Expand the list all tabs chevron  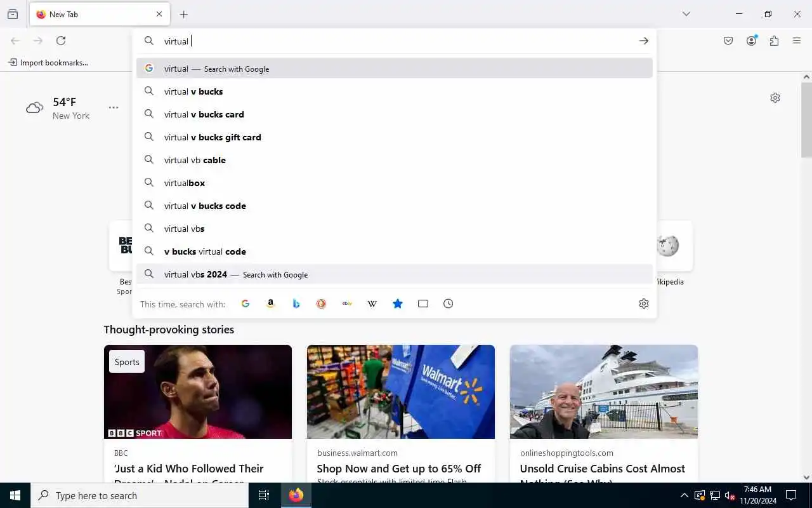click(686, 14)
